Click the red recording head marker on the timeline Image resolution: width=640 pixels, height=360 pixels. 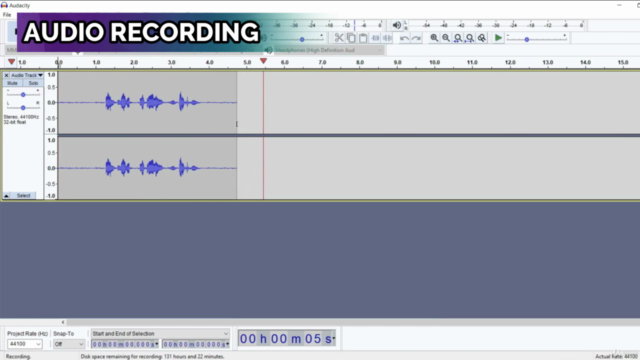tap(263, 61)
